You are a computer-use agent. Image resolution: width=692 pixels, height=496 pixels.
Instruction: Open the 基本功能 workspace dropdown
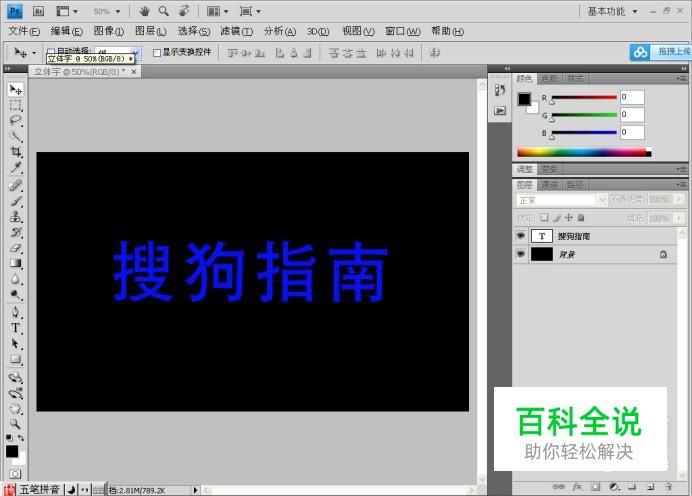(x=612, y=11)
